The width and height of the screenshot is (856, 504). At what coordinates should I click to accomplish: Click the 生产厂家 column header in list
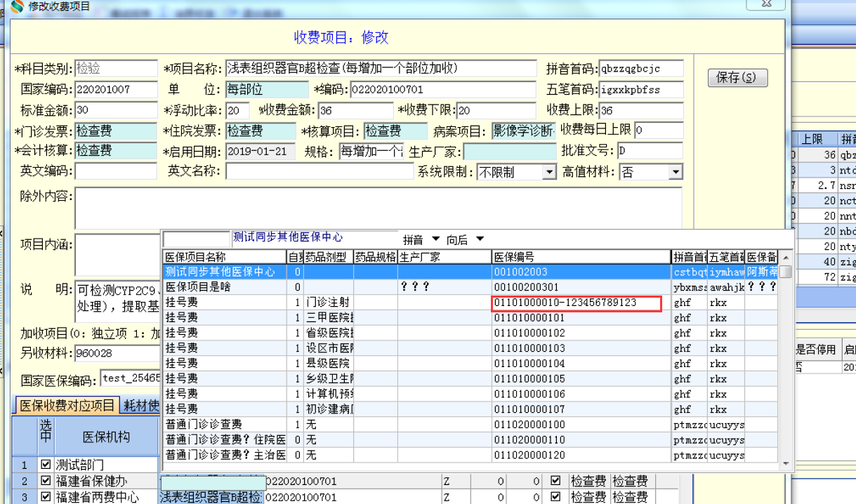[x=444, y=257]
